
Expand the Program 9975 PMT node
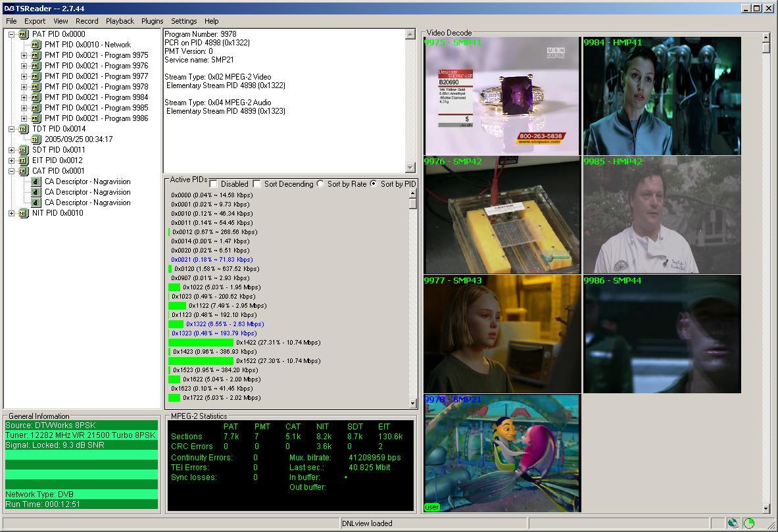[x=24, y=56]
